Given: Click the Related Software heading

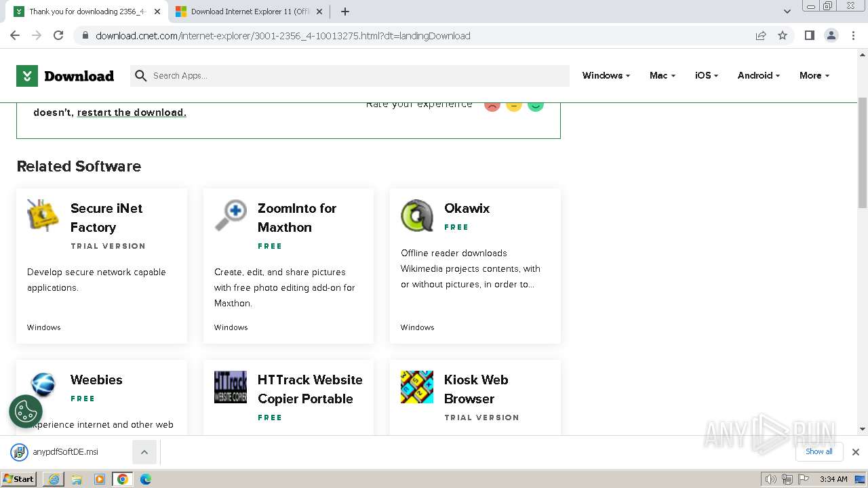Looking at the screenshot, I should tap(79, 166).
